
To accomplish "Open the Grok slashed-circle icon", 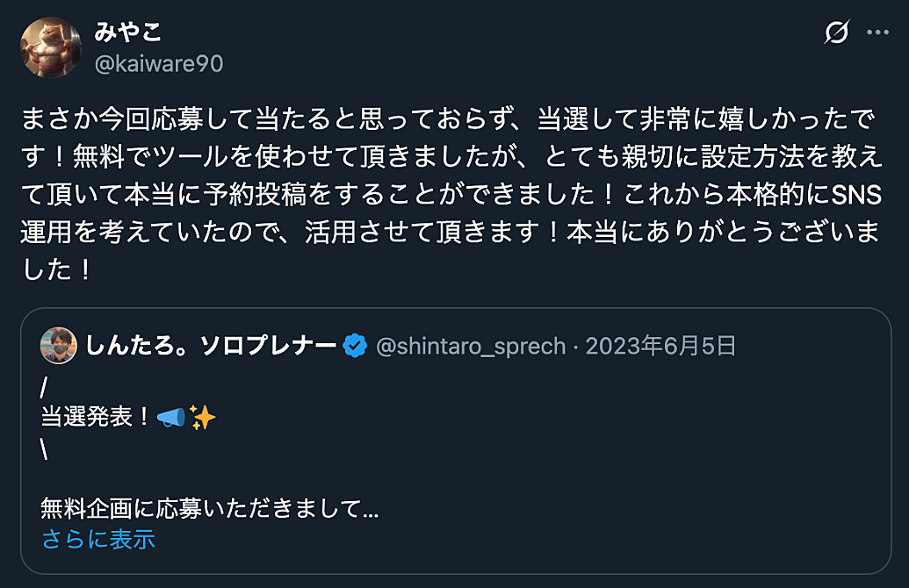I will 837,33.
